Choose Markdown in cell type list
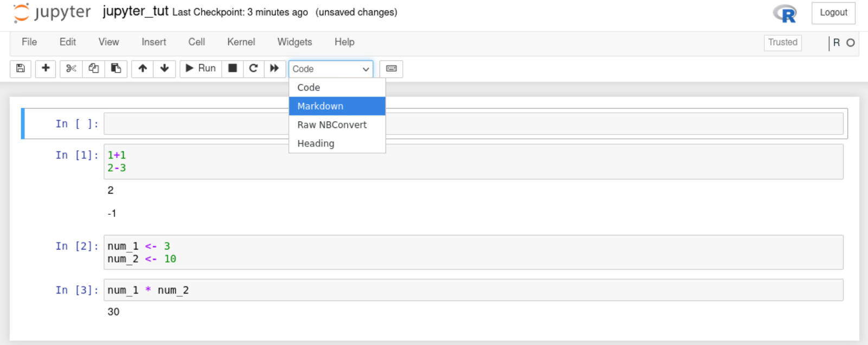The height and width of the screenshot is (345, 868). point(337,106)
